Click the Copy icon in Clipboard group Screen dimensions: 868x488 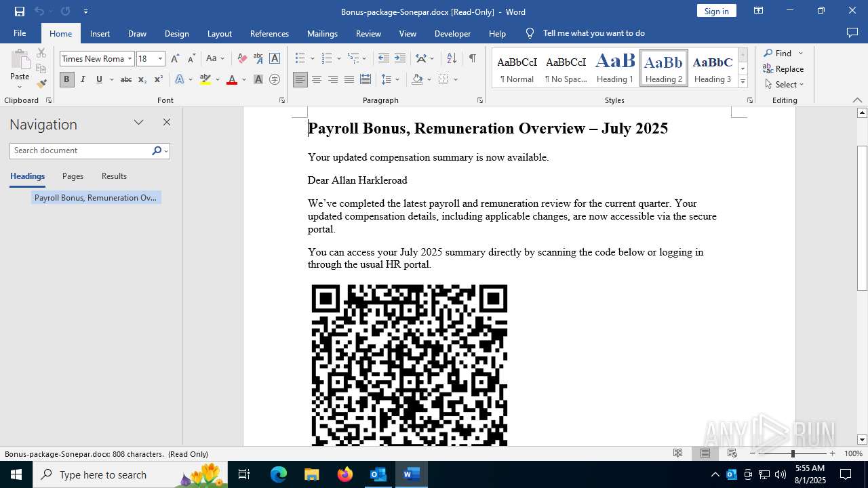pyautogui.click(x=41, y=68)
